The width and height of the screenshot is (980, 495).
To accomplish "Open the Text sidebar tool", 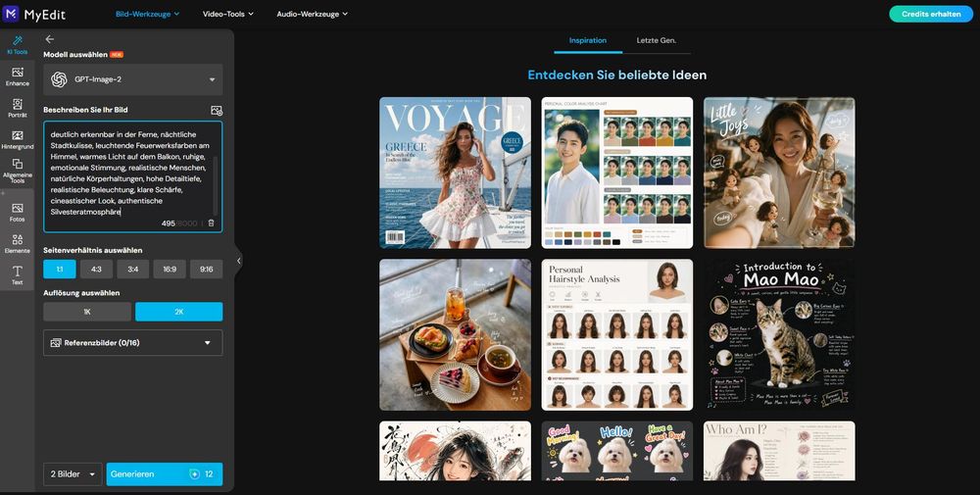I will [x=17, y=275].
